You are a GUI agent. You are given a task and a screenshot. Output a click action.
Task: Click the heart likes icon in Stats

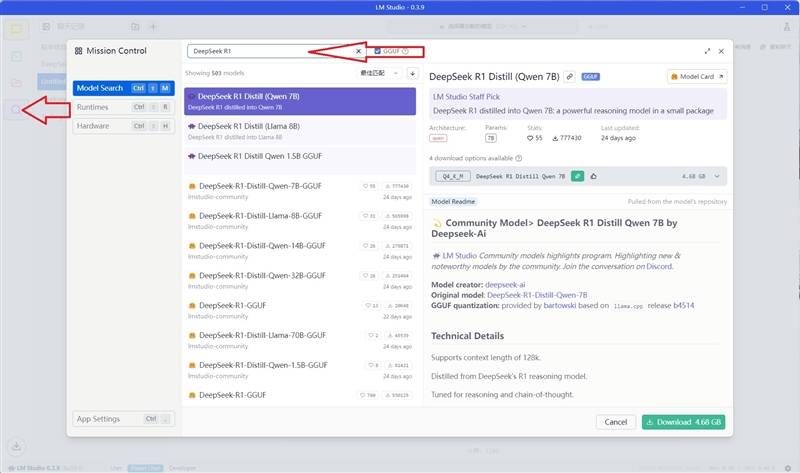[530, 138]
